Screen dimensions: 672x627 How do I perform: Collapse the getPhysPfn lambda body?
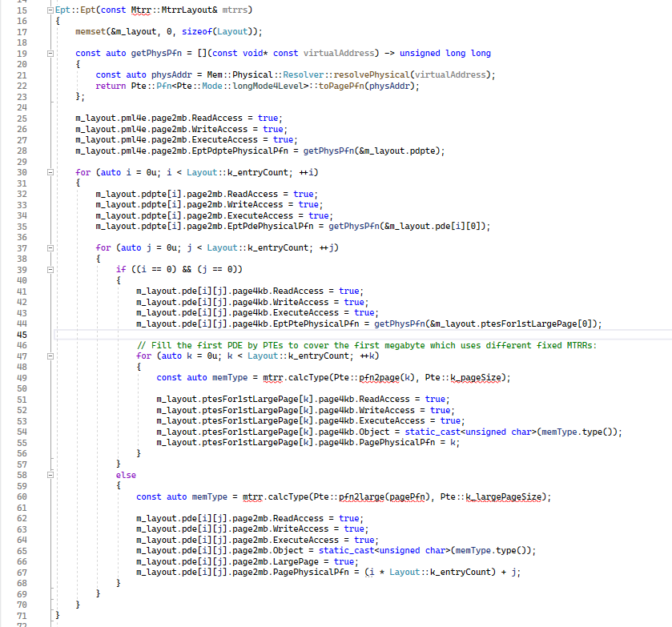click(50, 53)
